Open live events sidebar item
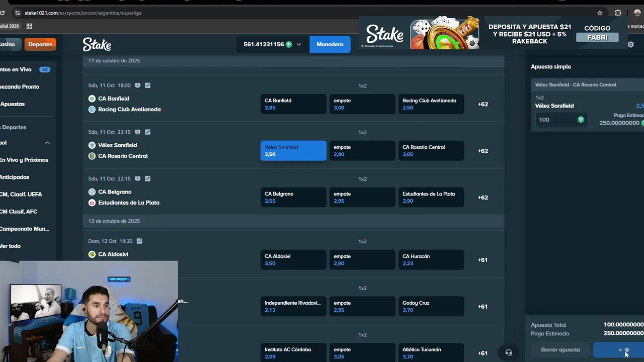This screenshot has height=362, width=644. point(25,69)
